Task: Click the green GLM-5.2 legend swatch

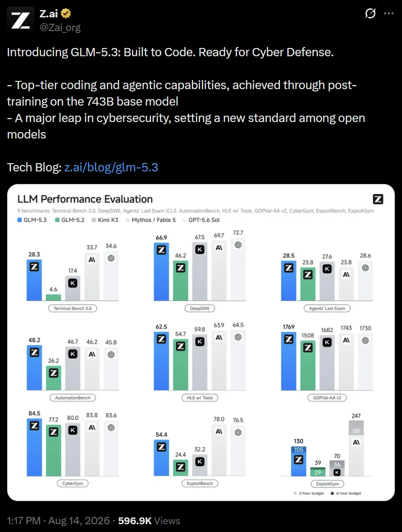Action: (x=58, y=220)
